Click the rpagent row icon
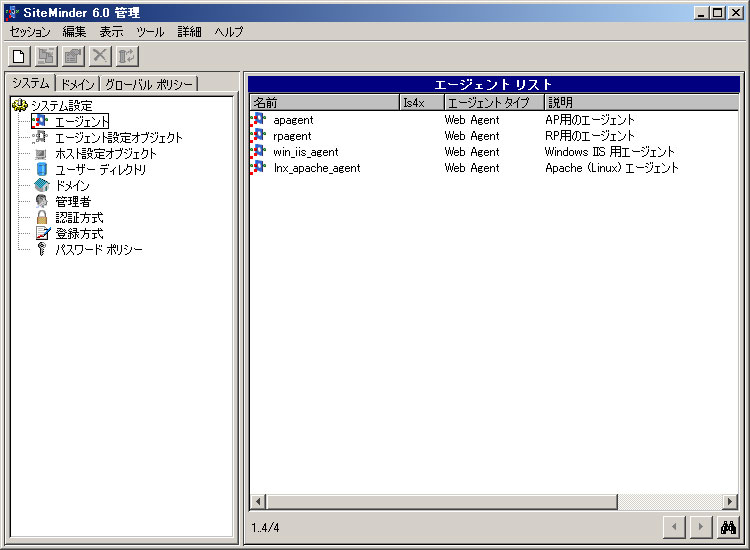This screenshot has width=750, height=550. (x=258, y=135)
